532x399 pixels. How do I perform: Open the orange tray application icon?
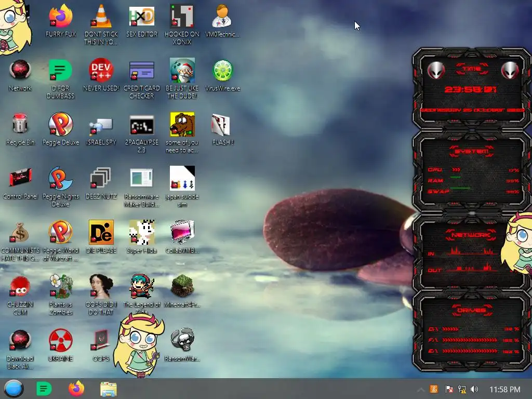click(x=434, y=389)
